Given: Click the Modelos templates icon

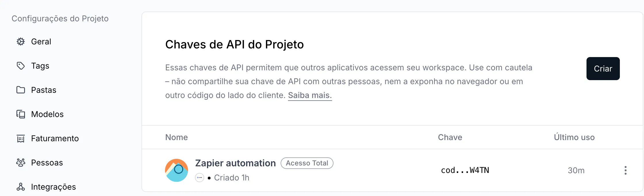Looking at the screenshot, I should point(21,114).
